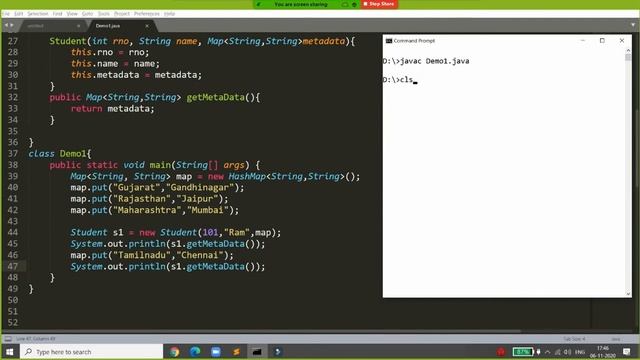Close the untitled tab
Image resolution: width=640 pixels, height=360 pixels.
[x=78, y=26]
